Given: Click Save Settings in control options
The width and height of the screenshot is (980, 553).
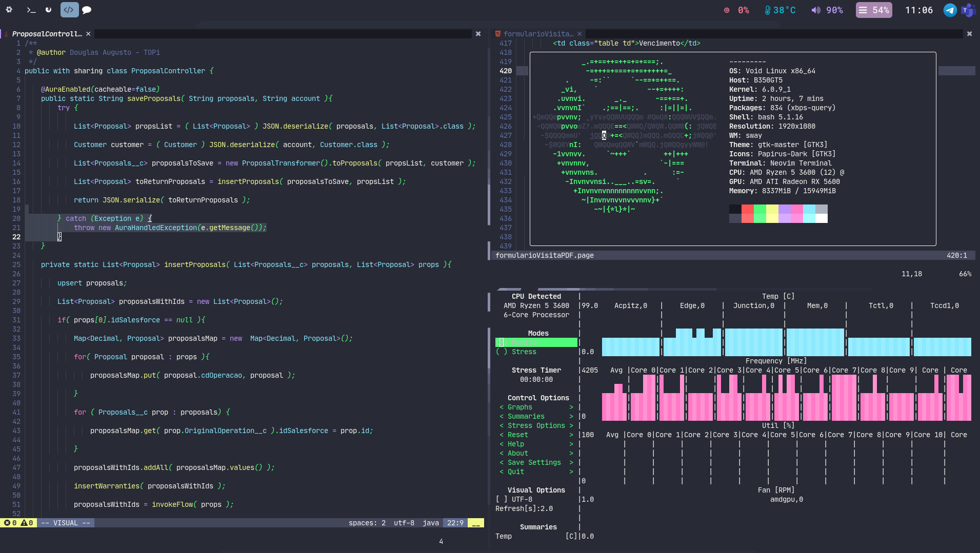Looking at the screenshot, I should 536,462.
